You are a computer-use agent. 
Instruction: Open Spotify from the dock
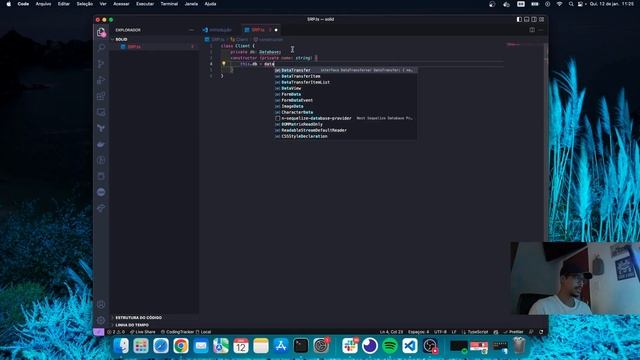390,346
